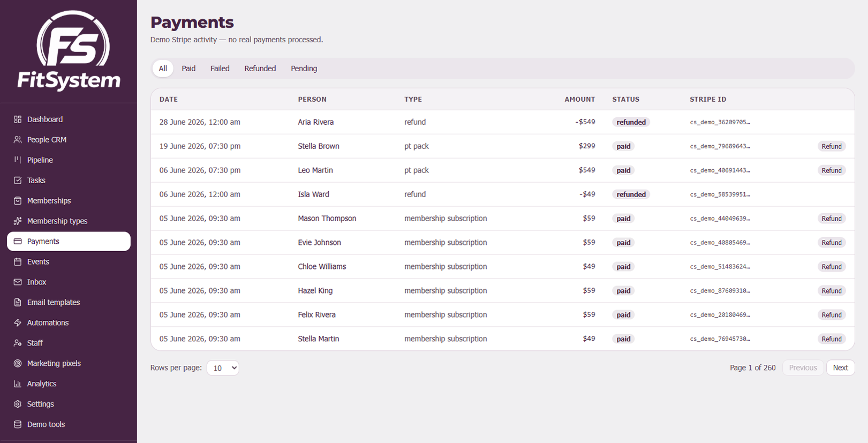Click the Analytics bar chart icon
This screenshot has width=868, height=443.
[x=18, y=384]
